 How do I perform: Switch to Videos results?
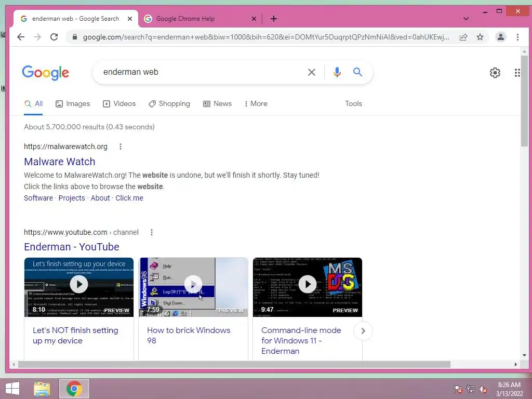coord(119,104)
